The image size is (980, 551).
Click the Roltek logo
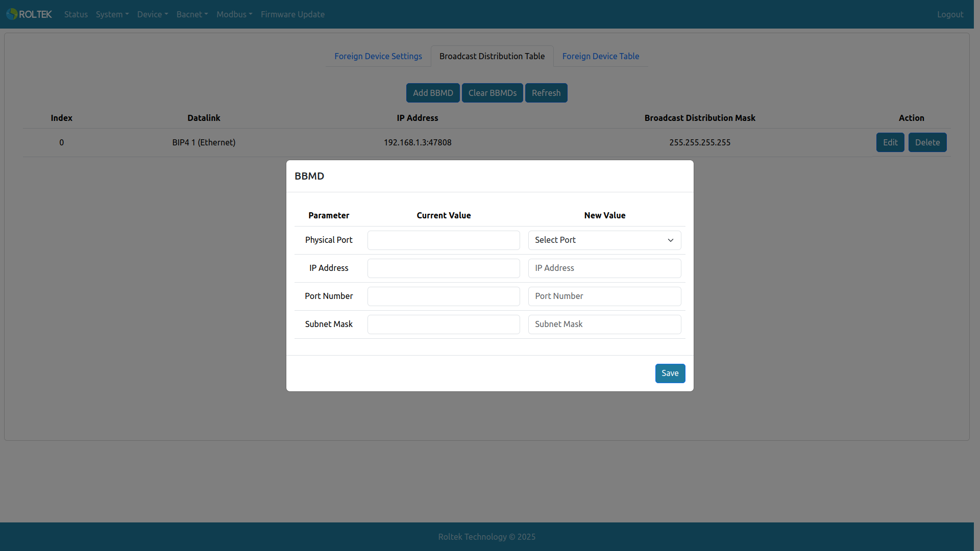point(29,14)
